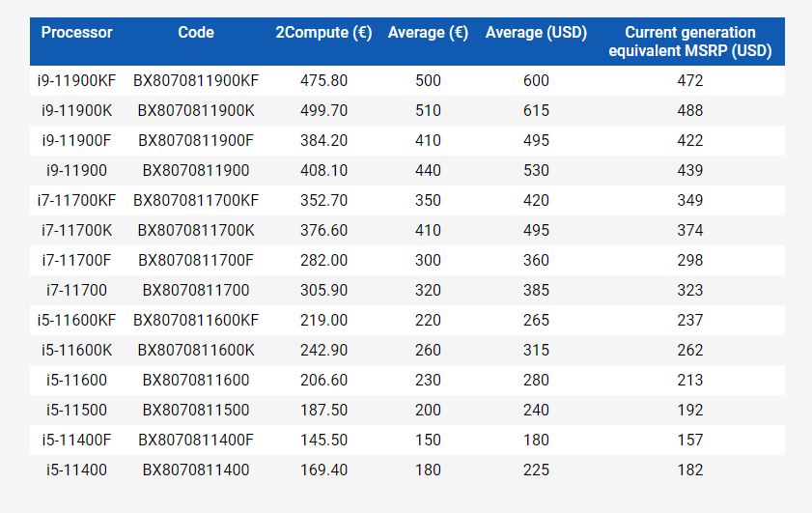Click the Code column header
The image size is (812, 513).
(x=196, y=33)
